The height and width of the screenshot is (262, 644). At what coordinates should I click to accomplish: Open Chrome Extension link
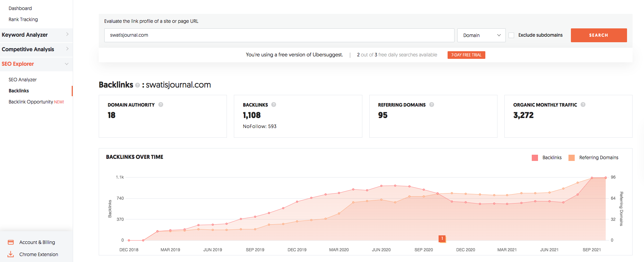click(39, 254)
